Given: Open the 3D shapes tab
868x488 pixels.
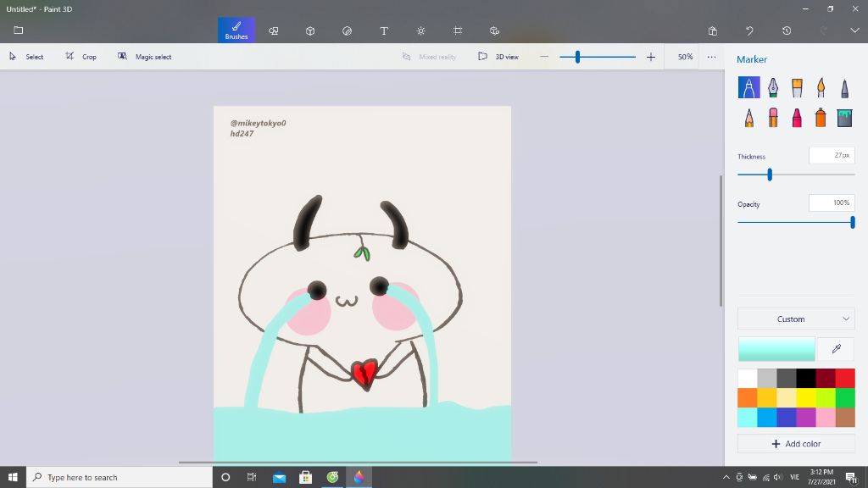Looking at the screenshot, I should [x=310, y=30].
